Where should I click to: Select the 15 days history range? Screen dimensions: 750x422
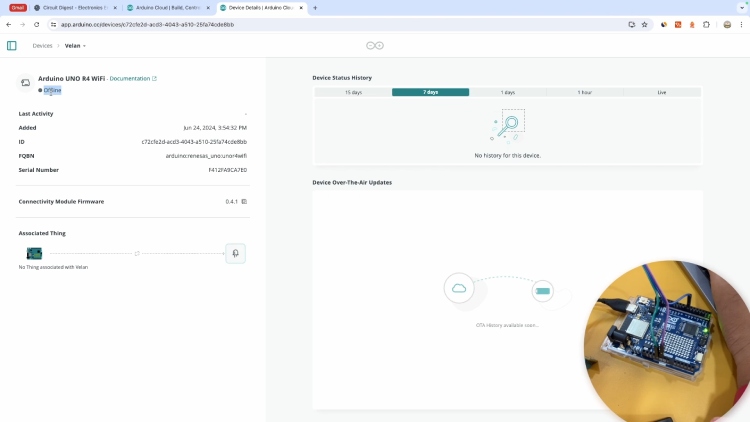coord(353,92)
